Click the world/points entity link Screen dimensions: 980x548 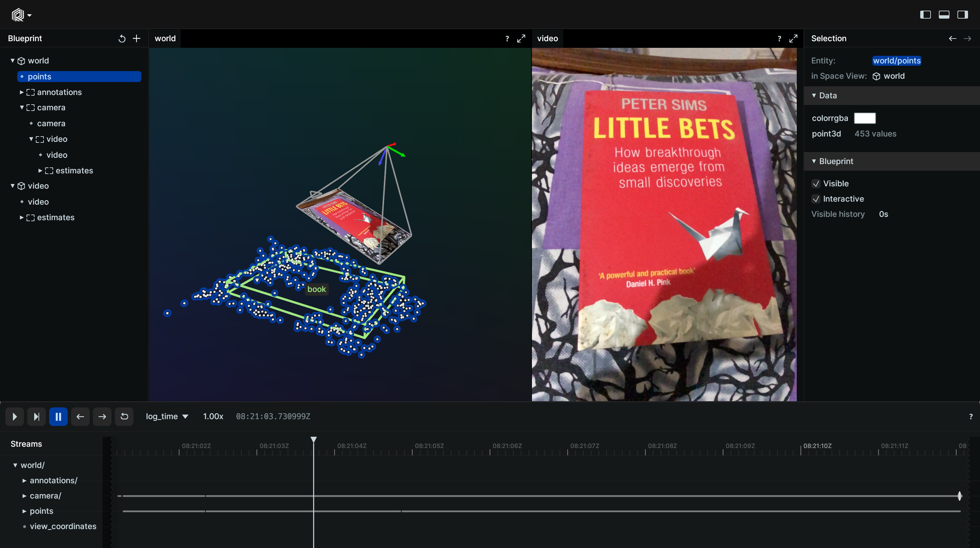tap(897, 60)
